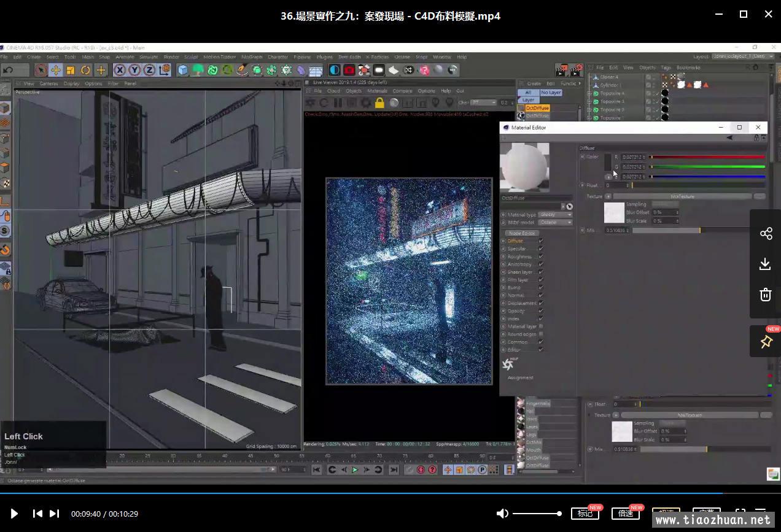The height and width of the screenshot is (532, 781).
Task: Open the Live Viewer lock icon
Action: (x=379, y=102)
